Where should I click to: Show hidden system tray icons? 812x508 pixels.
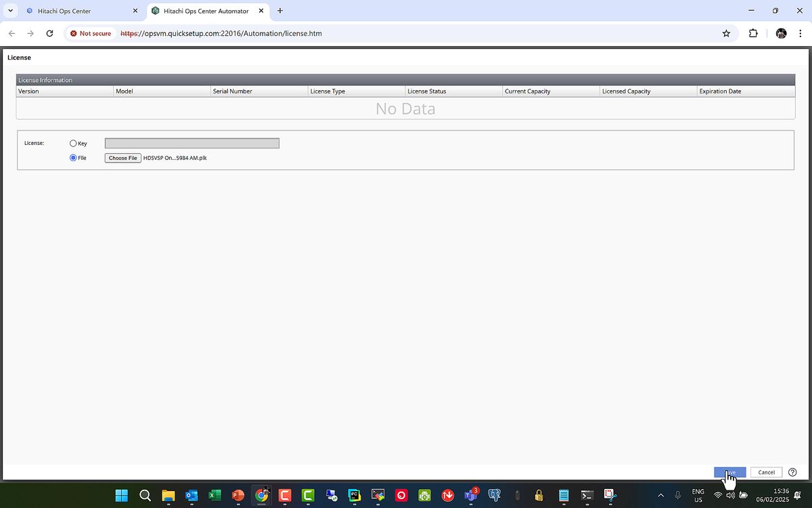(x=661, y=495)
